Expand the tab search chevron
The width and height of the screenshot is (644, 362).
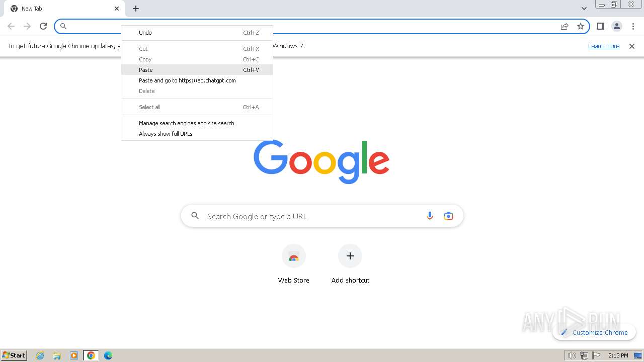tap(584, 9)
